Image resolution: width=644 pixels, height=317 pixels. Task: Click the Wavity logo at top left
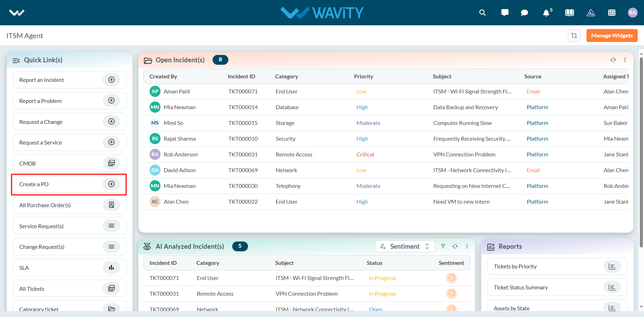pyautogui.click(x=17, y=13)
